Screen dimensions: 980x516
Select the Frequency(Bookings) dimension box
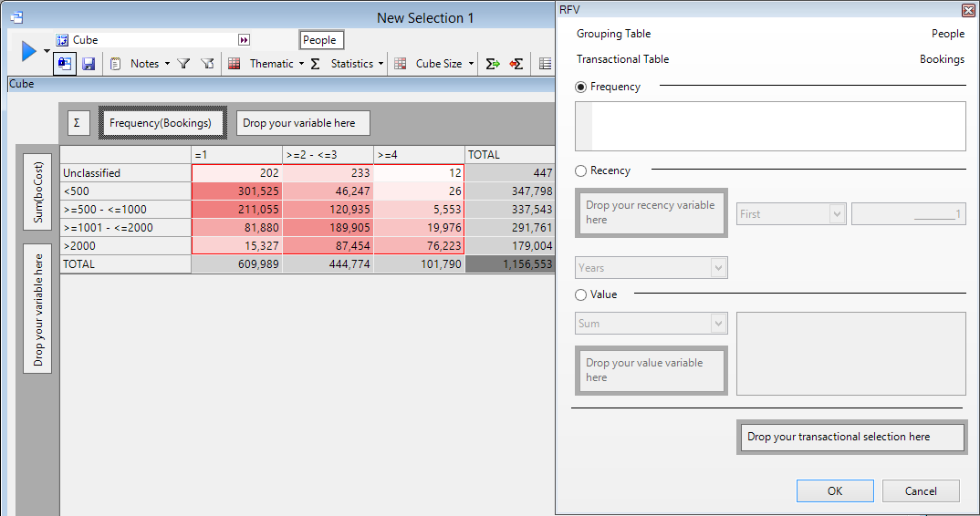point(162,123)
